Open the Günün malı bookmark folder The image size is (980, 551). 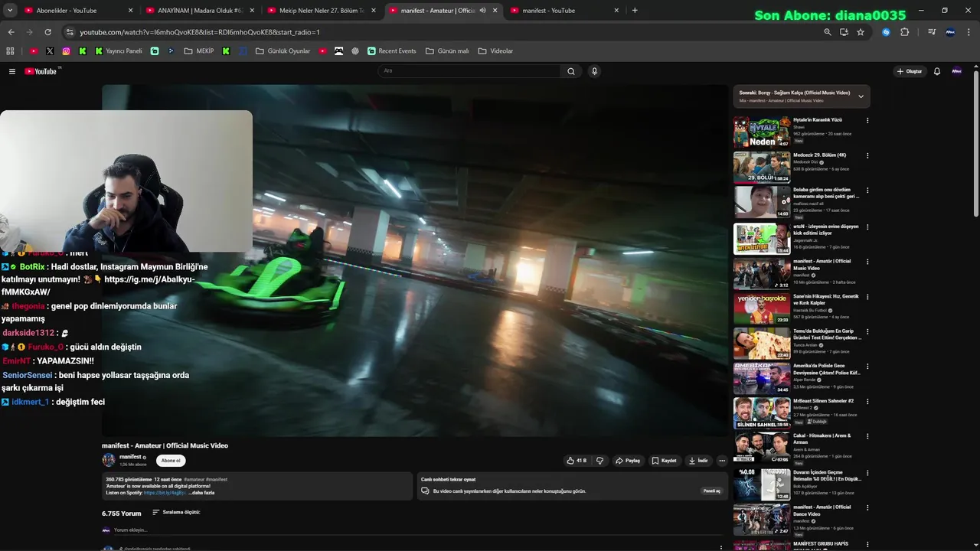(x=447, y=51)
